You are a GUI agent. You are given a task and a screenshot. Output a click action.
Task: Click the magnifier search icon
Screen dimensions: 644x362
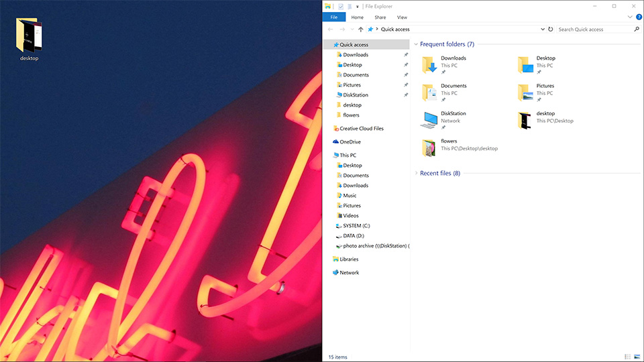637,29
